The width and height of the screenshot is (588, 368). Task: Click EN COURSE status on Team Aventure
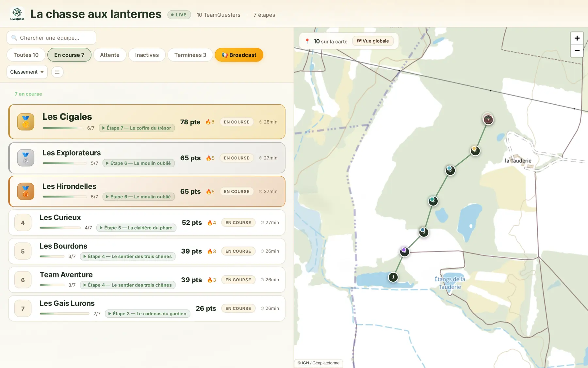coord(238,280)
